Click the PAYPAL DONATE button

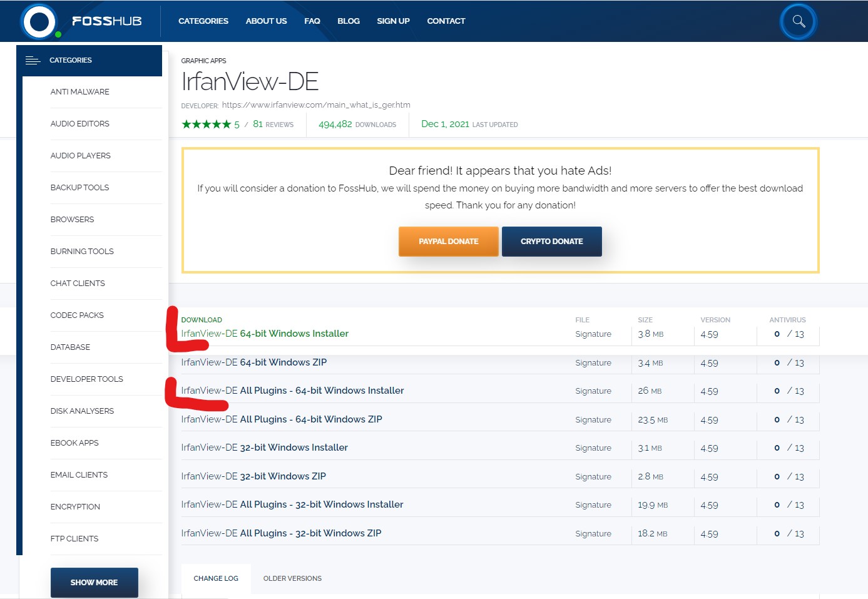tap(449, 242)
